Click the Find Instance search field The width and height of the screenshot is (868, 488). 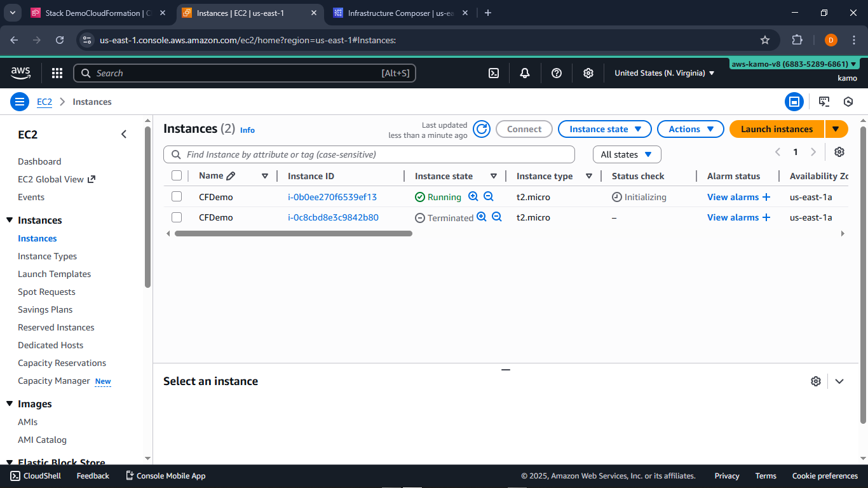coord(369,154)
